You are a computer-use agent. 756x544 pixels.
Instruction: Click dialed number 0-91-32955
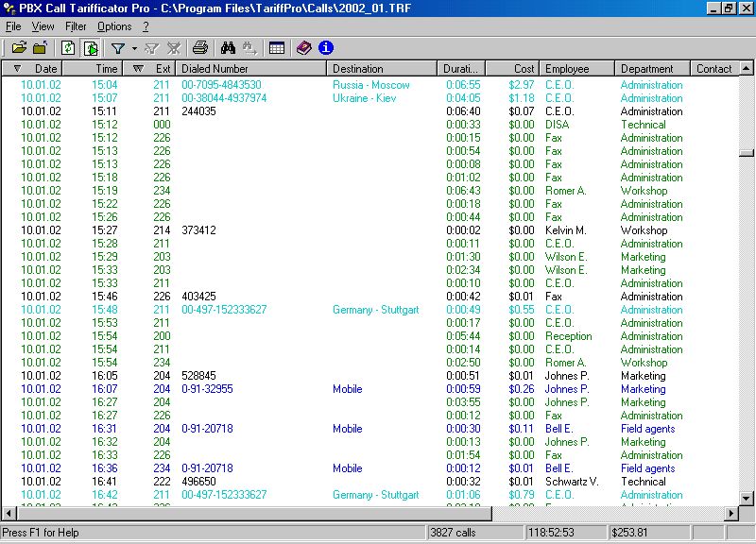207,389
